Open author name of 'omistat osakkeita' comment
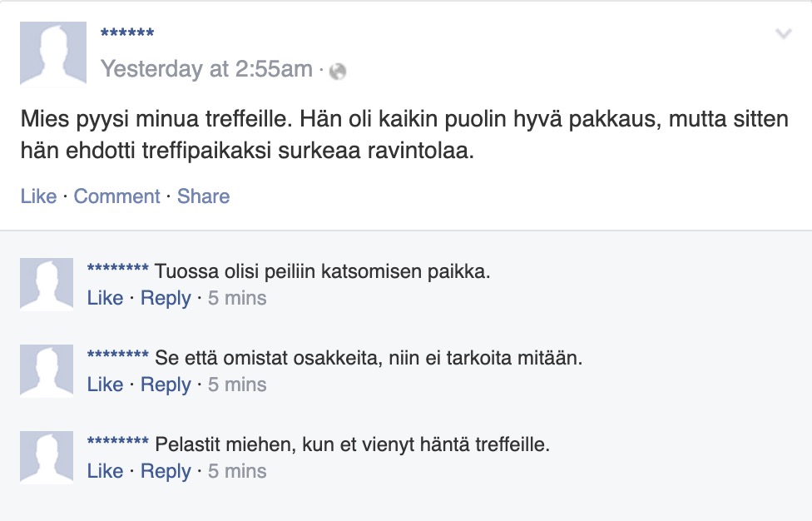Image resolution: width=812 pixels, height=521 pixels. click(117, 357)
